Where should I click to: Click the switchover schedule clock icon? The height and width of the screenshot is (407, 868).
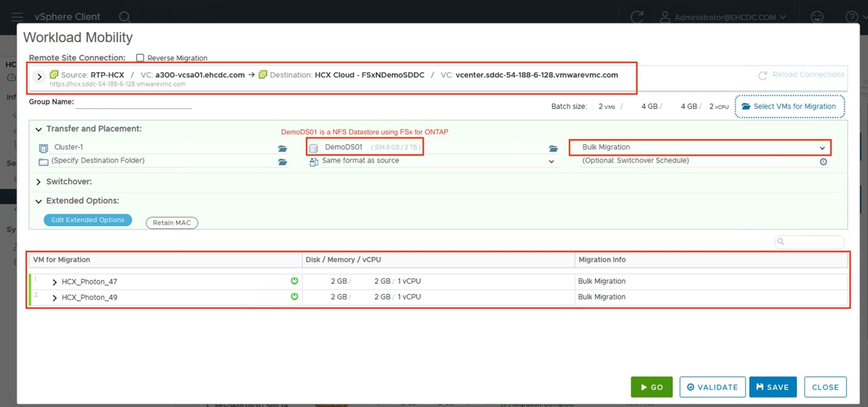click(823, 162)
